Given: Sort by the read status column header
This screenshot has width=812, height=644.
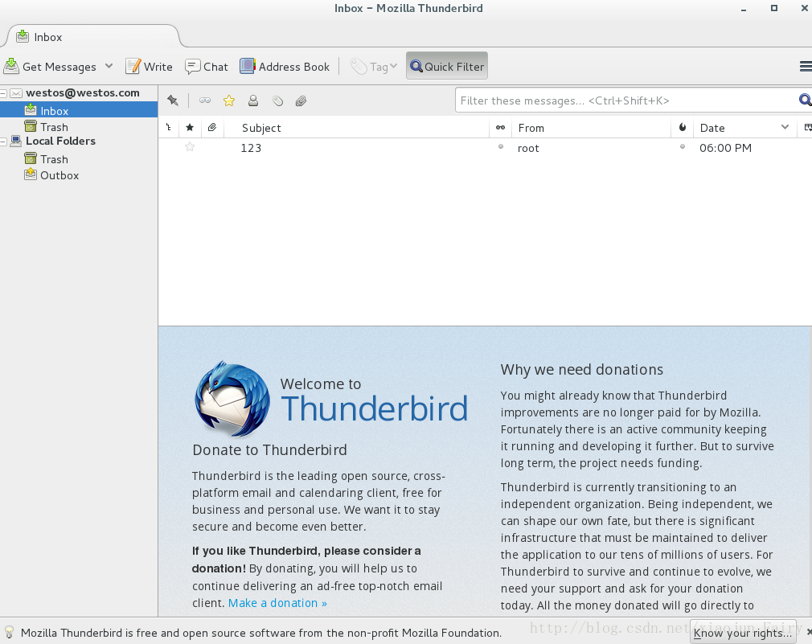Looking at the screenshot, I should [x=500, y=127].
